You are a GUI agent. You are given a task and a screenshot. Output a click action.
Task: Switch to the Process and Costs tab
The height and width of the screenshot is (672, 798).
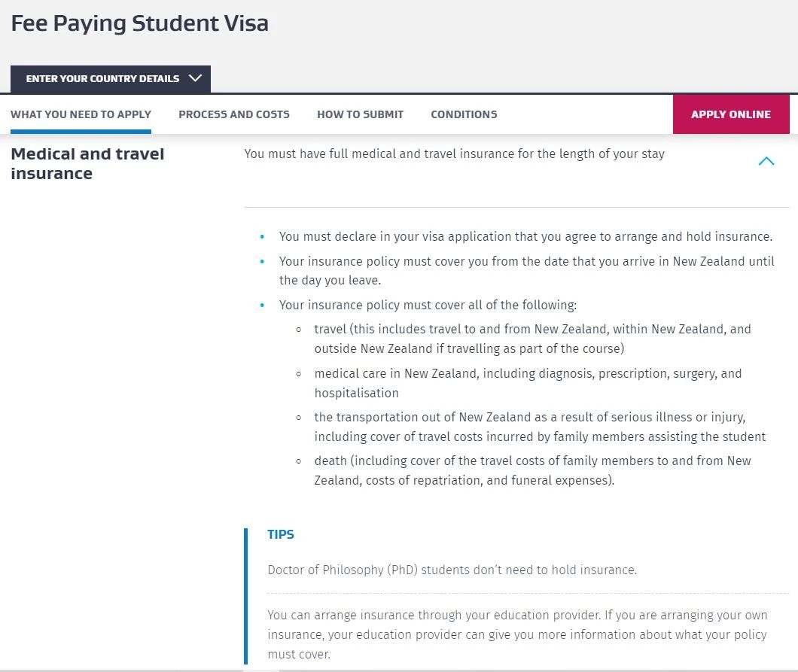234,114
